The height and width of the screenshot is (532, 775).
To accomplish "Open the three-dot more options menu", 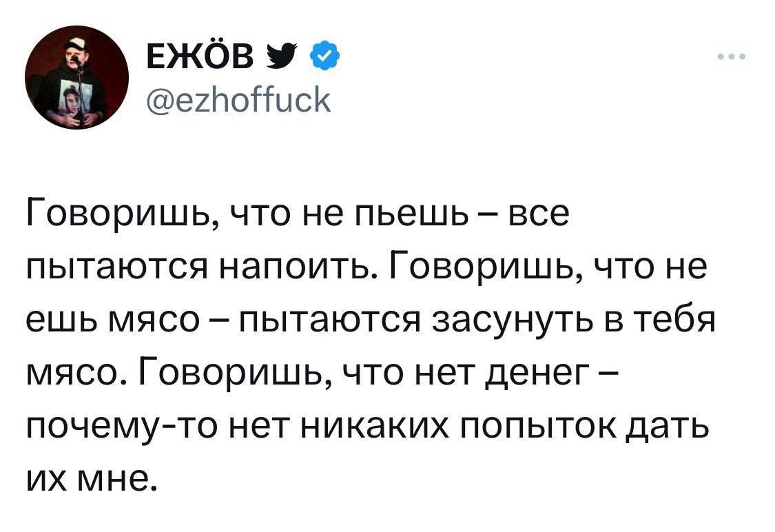I will coord(731,57).
